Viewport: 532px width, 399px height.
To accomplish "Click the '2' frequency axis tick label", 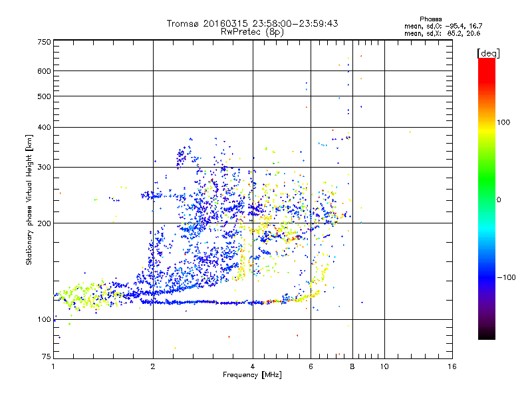I will tap(153, 366).
